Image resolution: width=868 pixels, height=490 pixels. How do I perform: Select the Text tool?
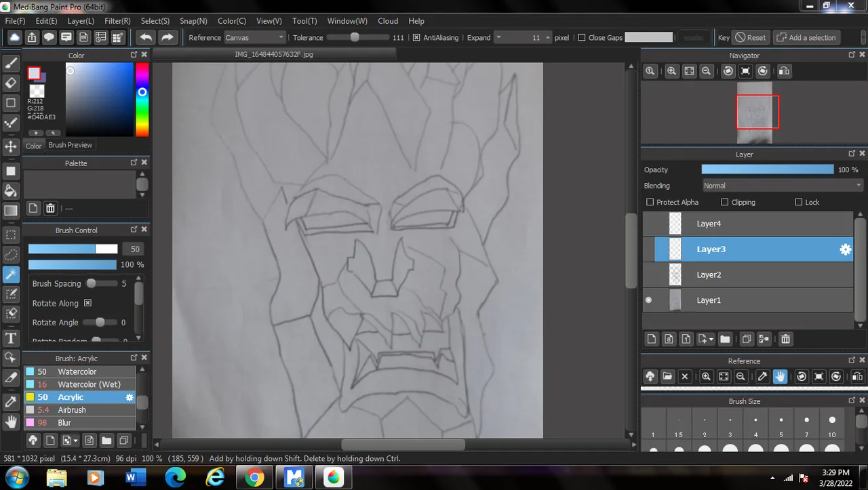click(11, 338)
